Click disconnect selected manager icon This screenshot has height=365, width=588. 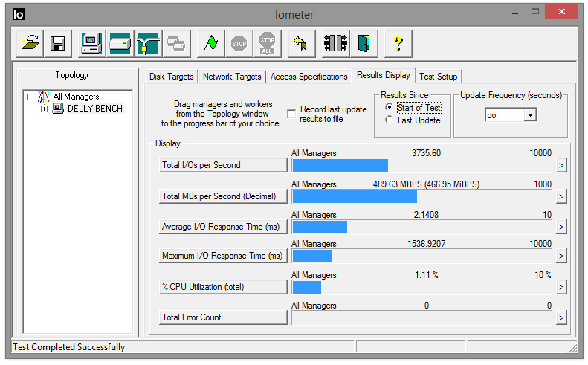[335, 44]
